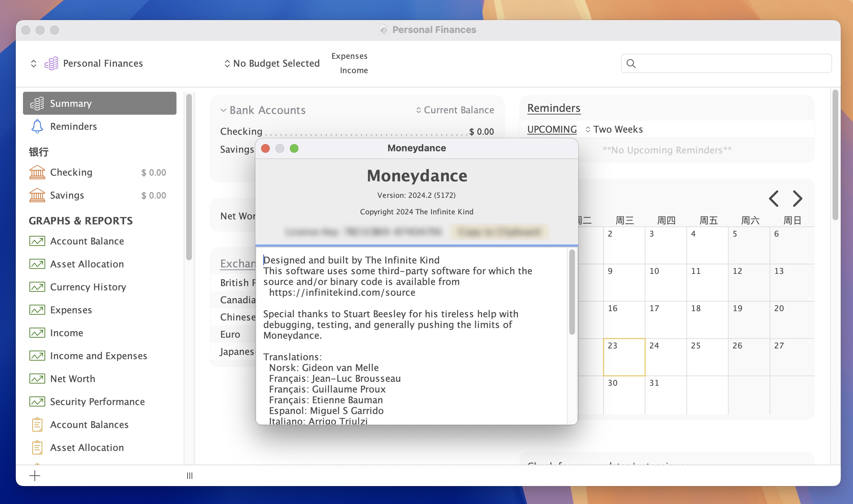Click the search input field
This screenshot has width=853, height=504.
(x=726, y=63)
